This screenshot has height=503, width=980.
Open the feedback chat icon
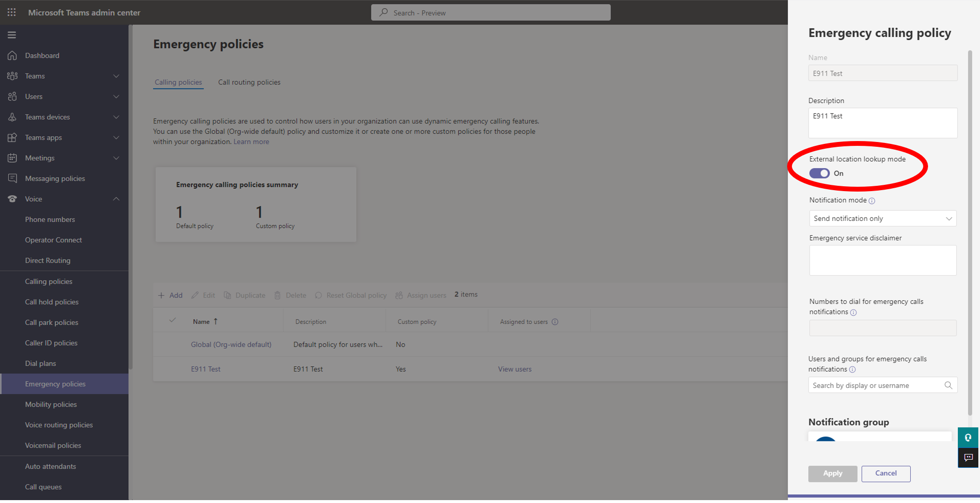pyautogui.click(x=968, y=457)
